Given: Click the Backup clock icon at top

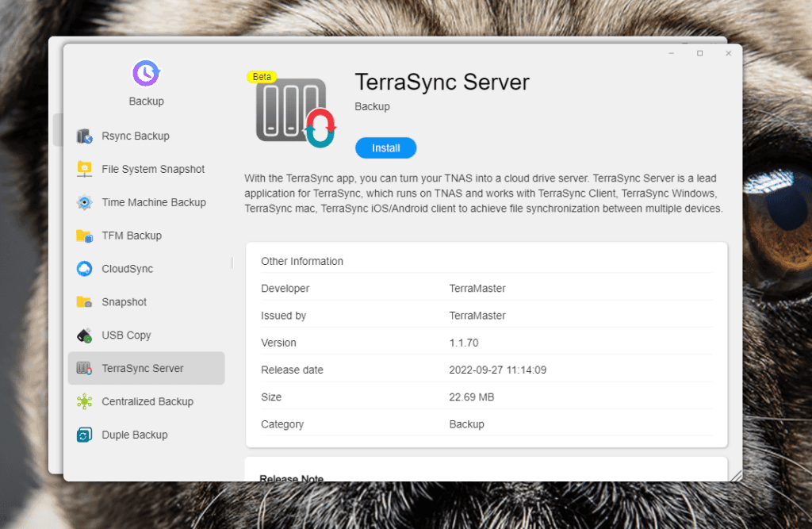Looking at the screenshot, I should pos(146,73).
